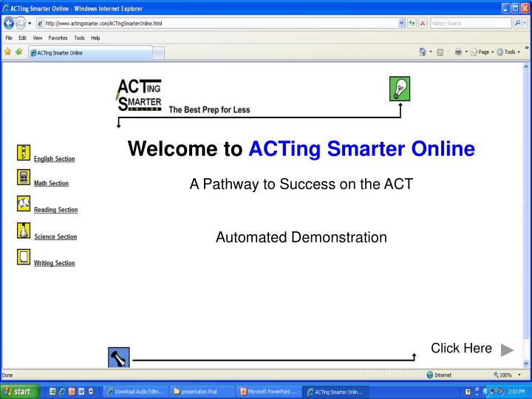This screenshot has height=399, width=532.
Task: Open the Reading Section link
Action: pyautogui.click(x=56, y=210)
